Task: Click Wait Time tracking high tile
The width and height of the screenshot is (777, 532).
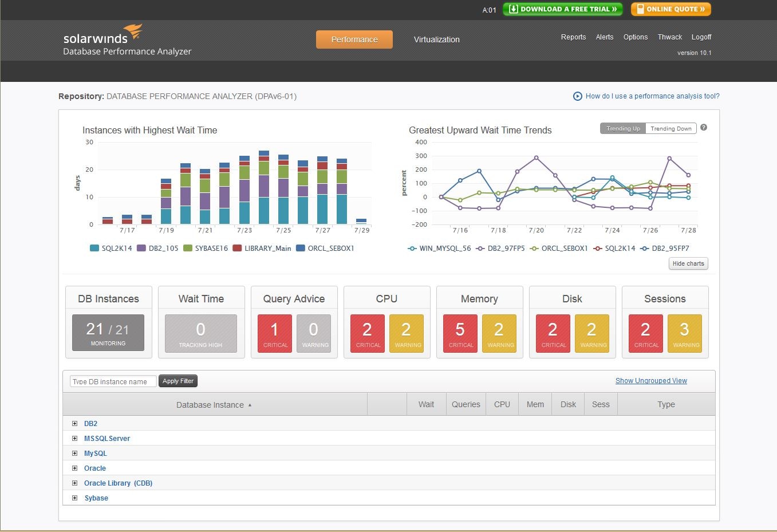Action: pyautogui.click(x=200, y=333)
